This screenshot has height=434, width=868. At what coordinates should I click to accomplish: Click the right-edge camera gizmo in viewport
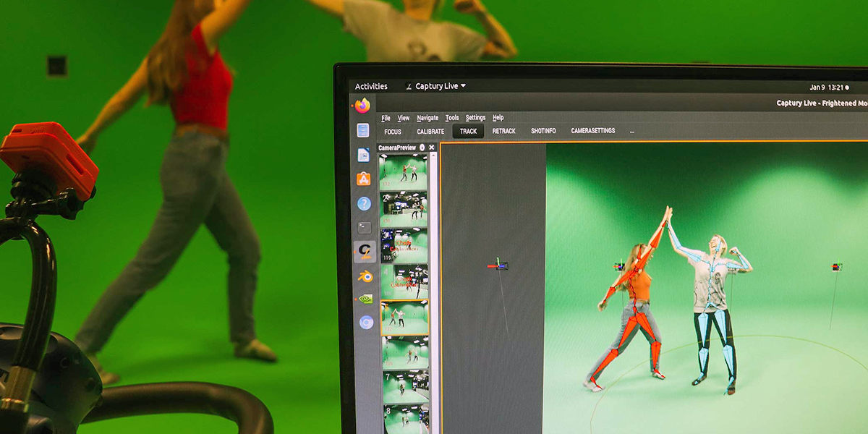tap(837, 267)
